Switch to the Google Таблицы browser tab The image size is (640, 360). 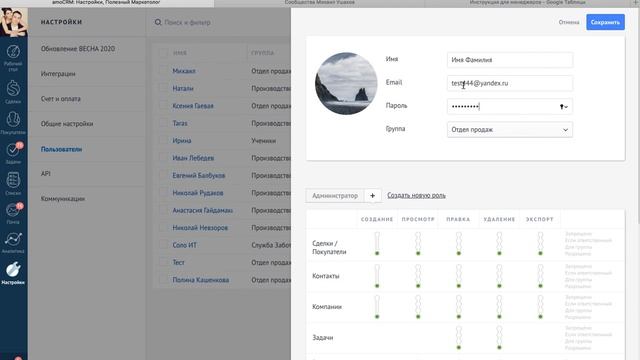point(527,3)
